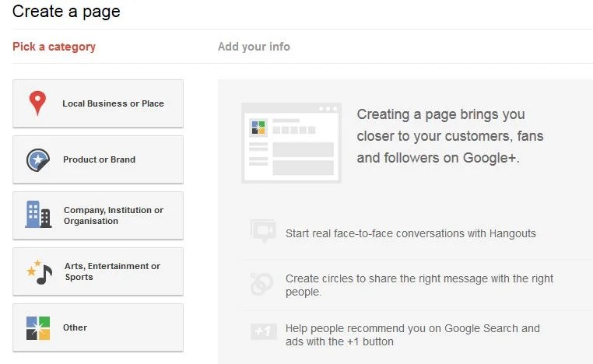Click the Hangouts video camera icon
Viewport: 593px width, 364px height.
pyautogui.click(x=262, y=231)
